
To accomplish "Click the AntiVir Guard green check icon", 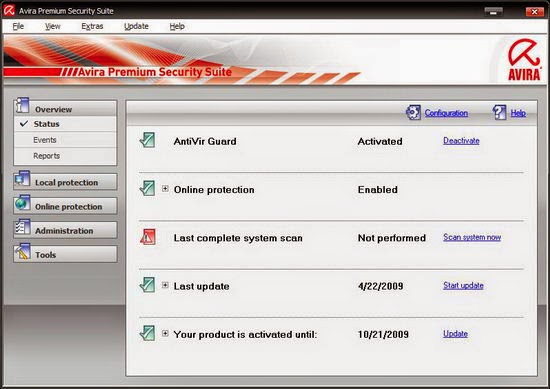I will [x=147, y=140].
